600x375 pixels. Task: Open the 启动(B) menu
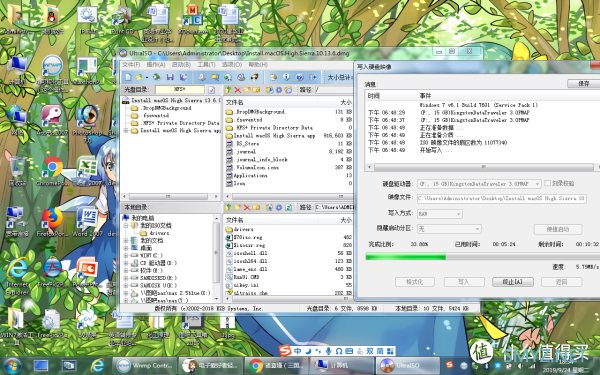(x=181, y=65)
